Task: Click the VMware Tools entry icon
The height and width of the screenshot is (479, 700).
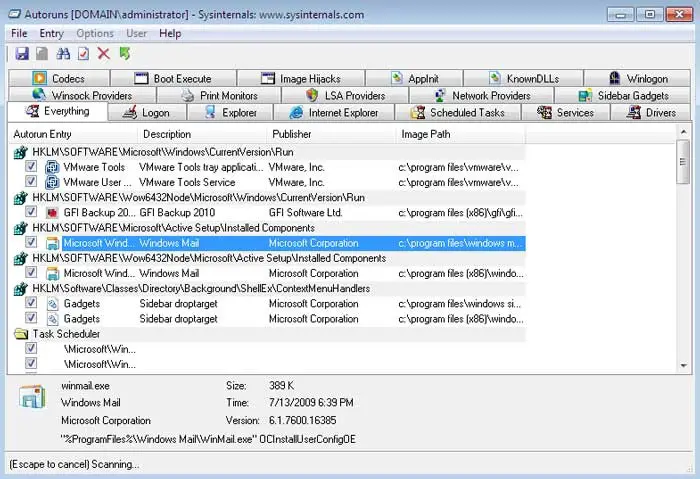Action: coord(52,167)
